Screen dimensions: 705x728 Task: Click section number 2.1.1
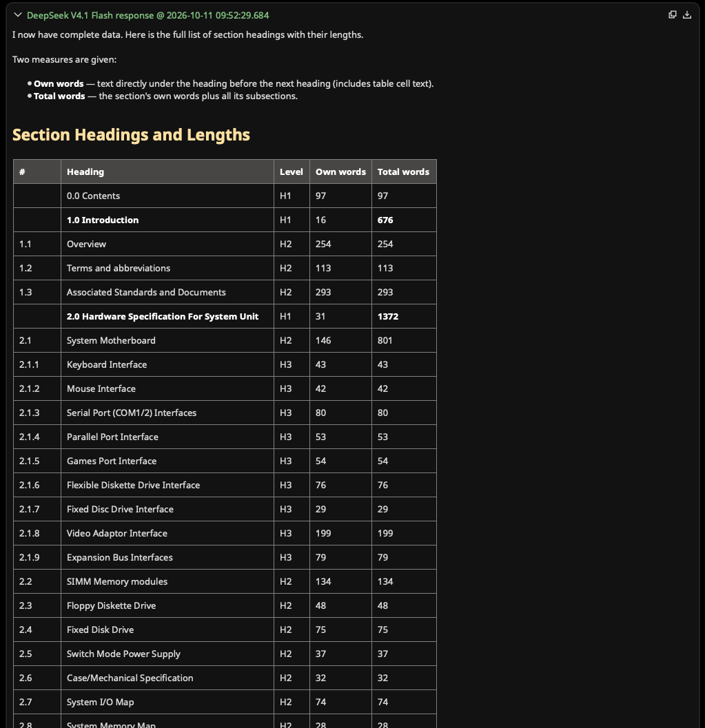(29, 365)
